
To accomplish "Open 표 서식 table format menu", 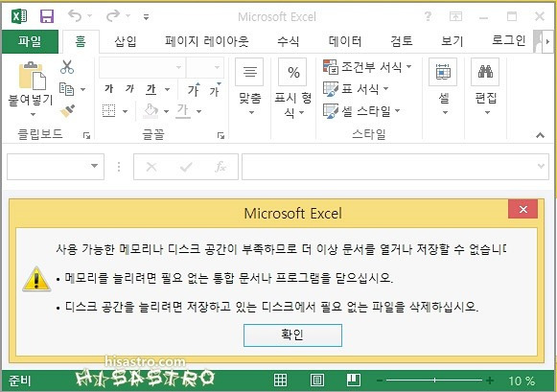I will pos(356,89).
